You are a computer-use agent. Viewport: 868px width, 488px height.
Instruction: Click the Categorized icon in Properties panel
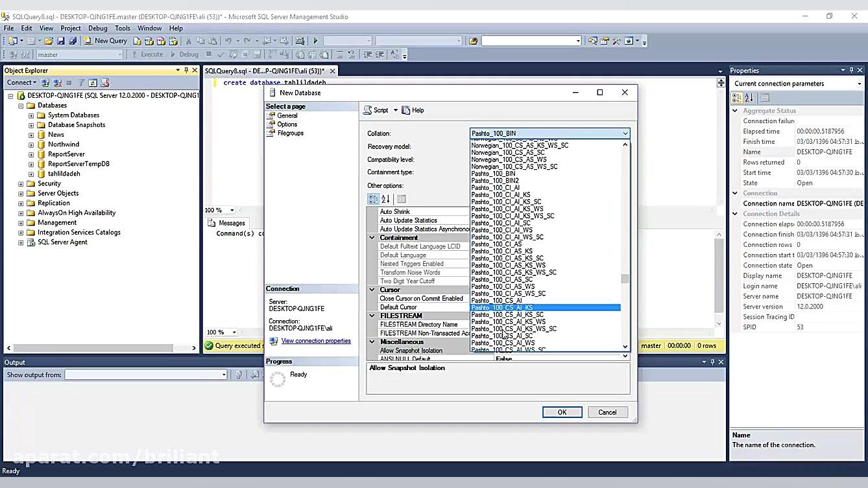click(737, 98)
